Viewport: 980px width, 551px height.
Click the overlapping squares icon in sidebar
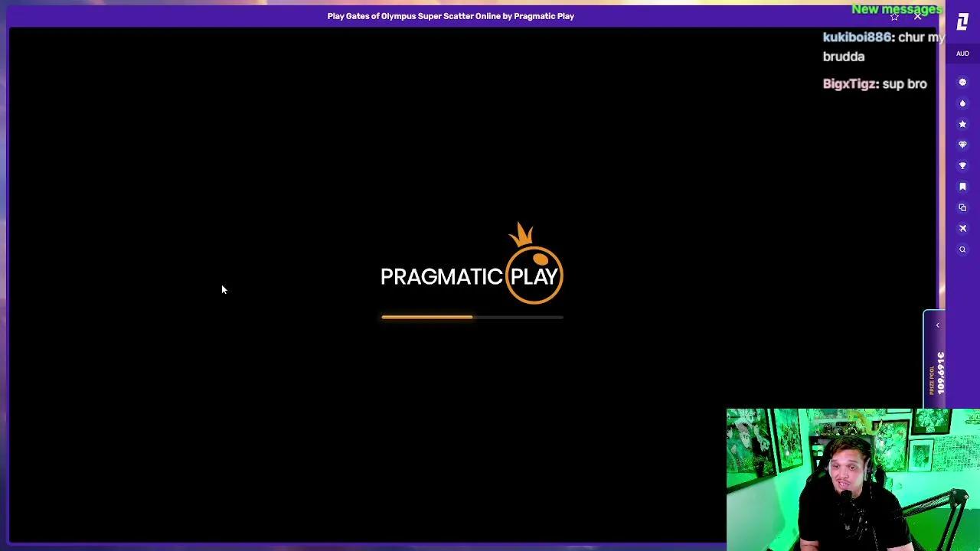(962, 207)
